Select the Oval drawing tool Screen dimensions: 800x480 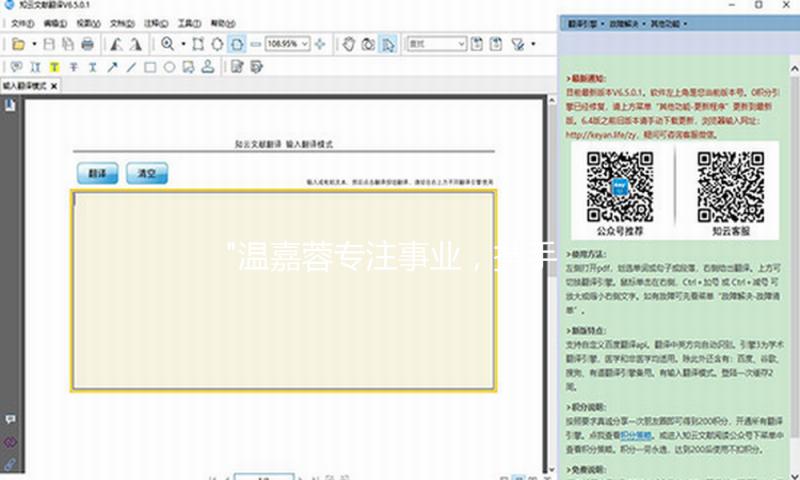coord(169,67)
